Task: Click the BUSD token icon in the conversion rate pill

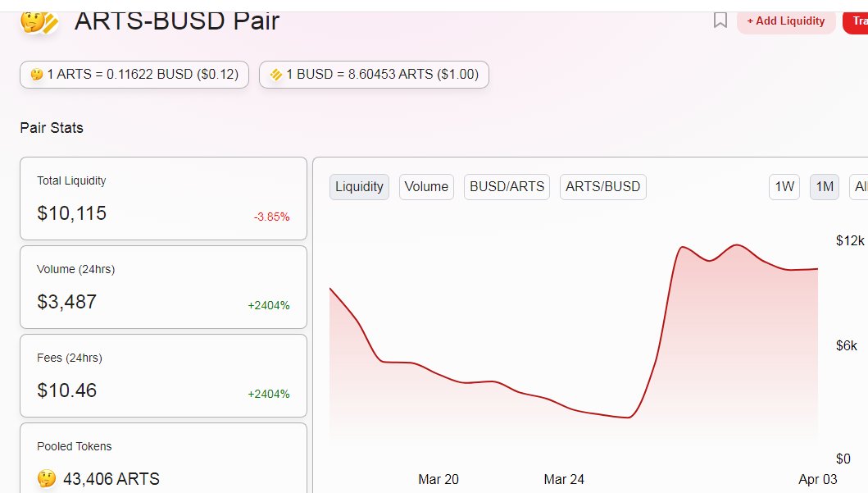Action: tap(275, 74)
